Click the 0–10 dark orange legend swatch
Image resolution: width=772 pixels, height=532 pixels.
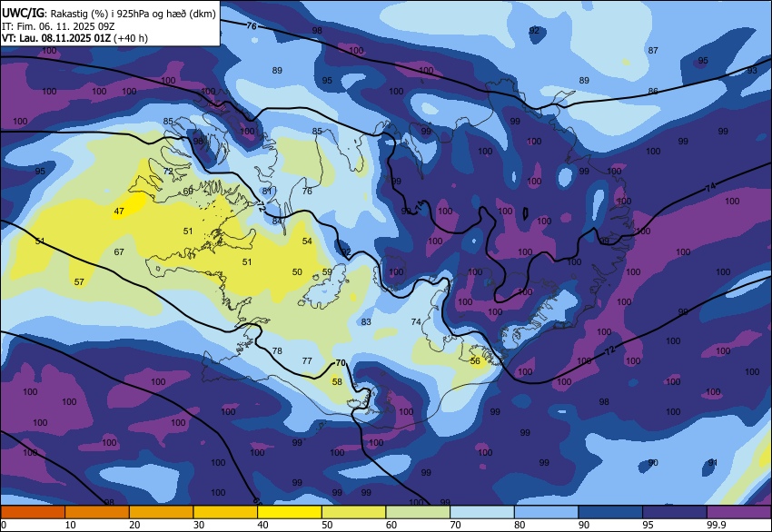33,512
